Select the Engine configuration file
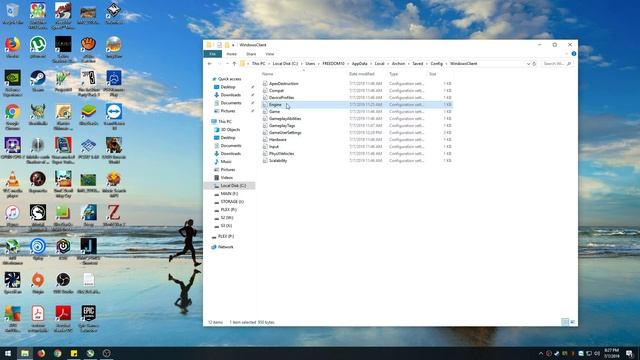The height and width of the screenshot is (360, 640). click(357, 104)
